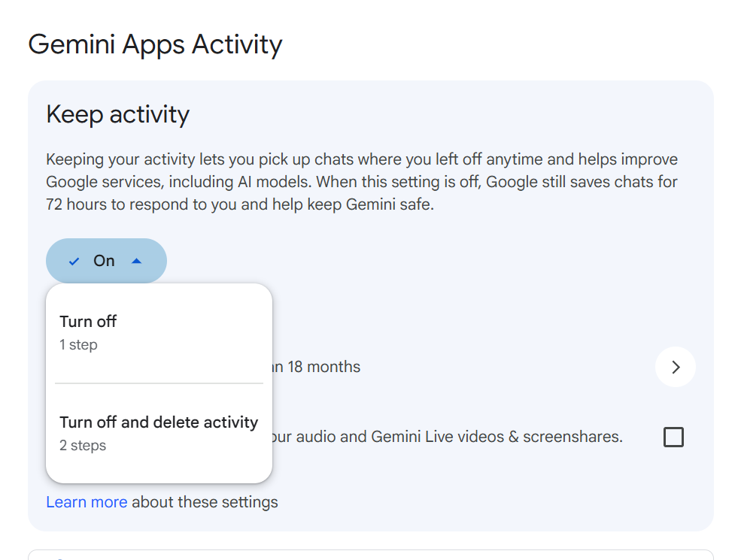This screenshot has width=738, height=560.
Task: Click the checkmark icon in On button
Action: point(74,261)
